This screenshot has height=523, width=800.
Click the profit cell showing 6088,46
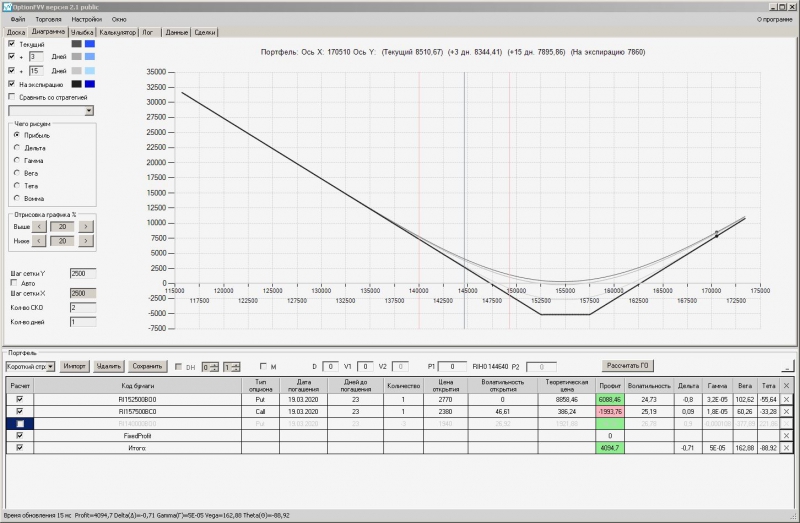click(x=610, y=400)
